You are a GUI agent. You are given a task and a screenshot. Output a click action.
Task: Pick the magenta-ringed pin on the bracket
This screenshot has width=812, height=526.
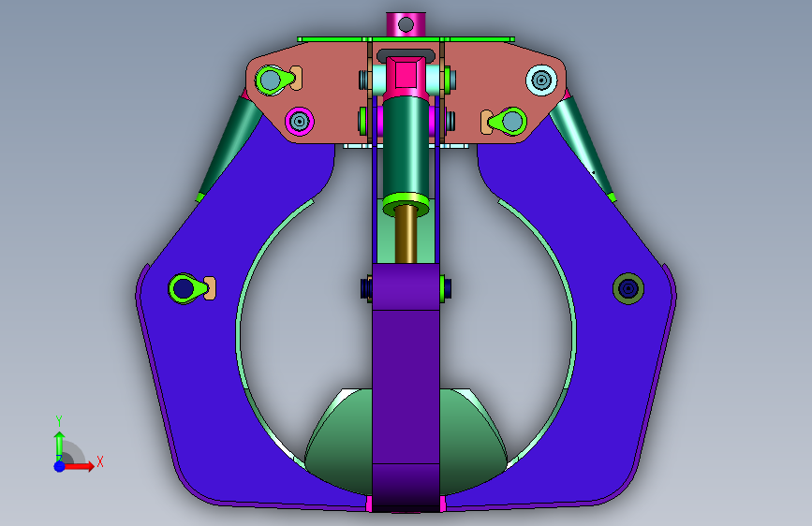coord(300,122)
